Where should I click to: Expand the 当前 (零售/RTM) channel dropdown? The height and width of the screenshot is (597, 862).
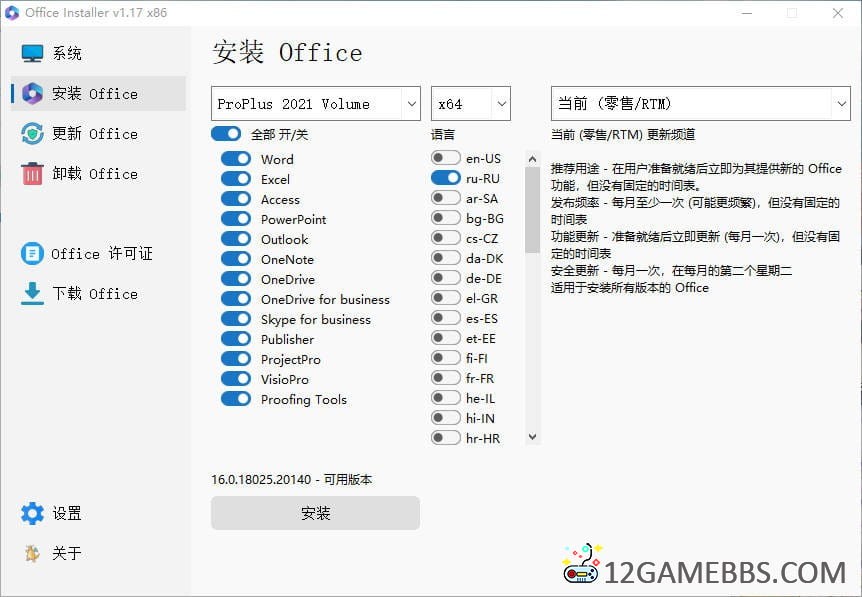700,103
